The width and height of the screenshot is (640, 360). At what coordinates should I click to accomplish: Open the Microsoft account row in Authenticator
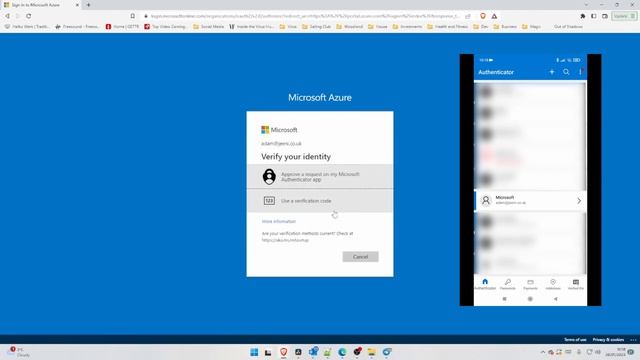pos(530,200)
